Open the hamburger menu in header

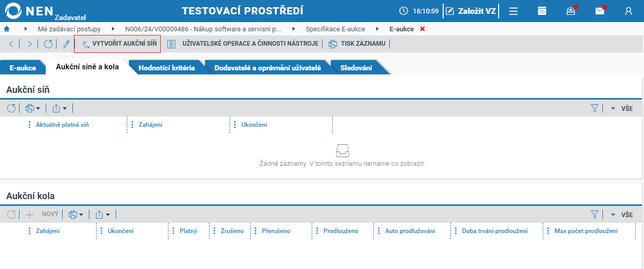[x=513, y=11]
